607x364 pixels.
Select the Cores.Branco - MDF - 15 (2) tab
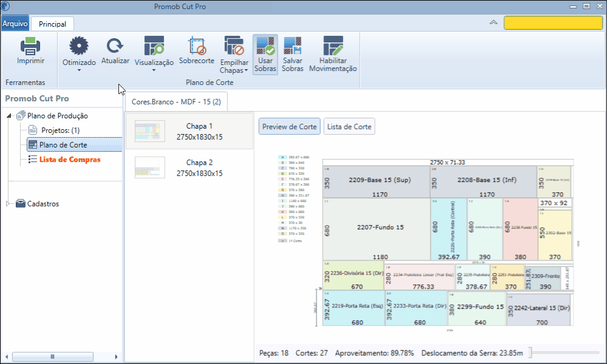[176, 102]
